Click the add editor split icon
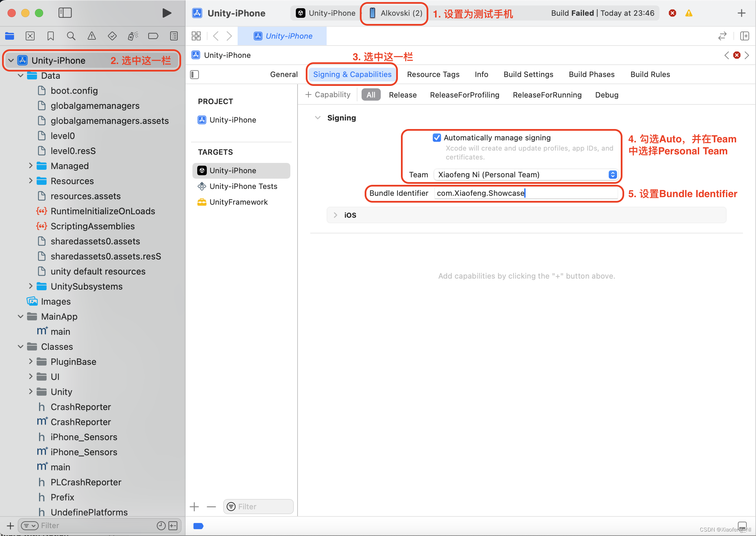Viewport: 756px width, 536px height. pyautogui.click(x=744, y=36)
